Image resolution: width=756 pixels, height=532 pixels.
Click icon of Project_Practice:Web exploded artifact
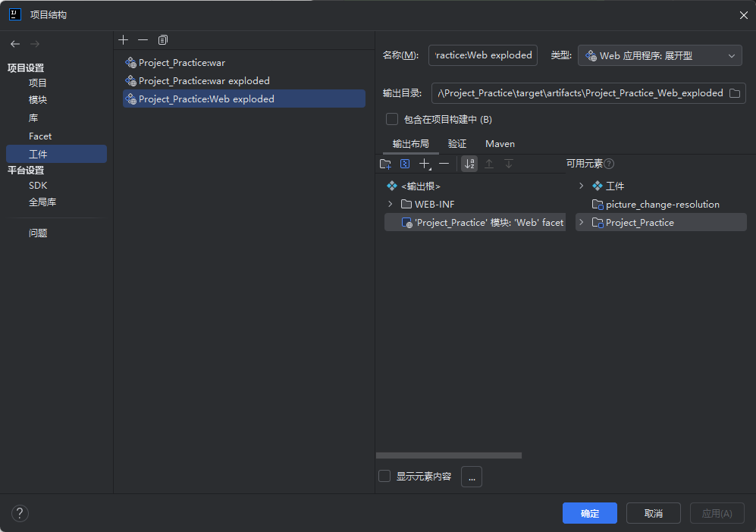tap(130, 99)
